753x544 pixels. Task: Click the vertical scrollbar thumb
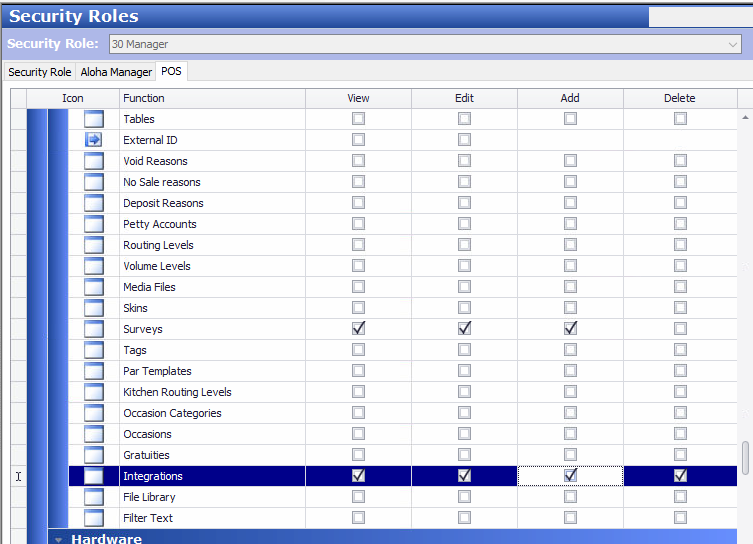pos(745,456)
